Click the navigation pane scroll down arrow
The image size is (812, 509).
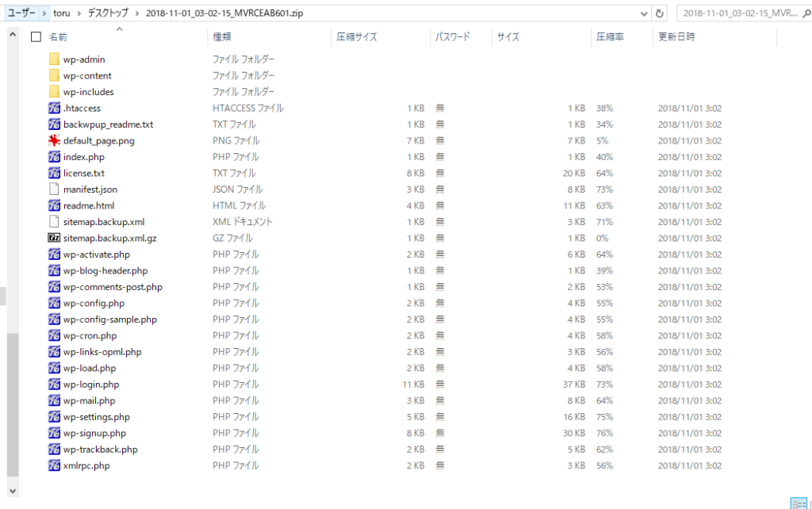point(13,491)
